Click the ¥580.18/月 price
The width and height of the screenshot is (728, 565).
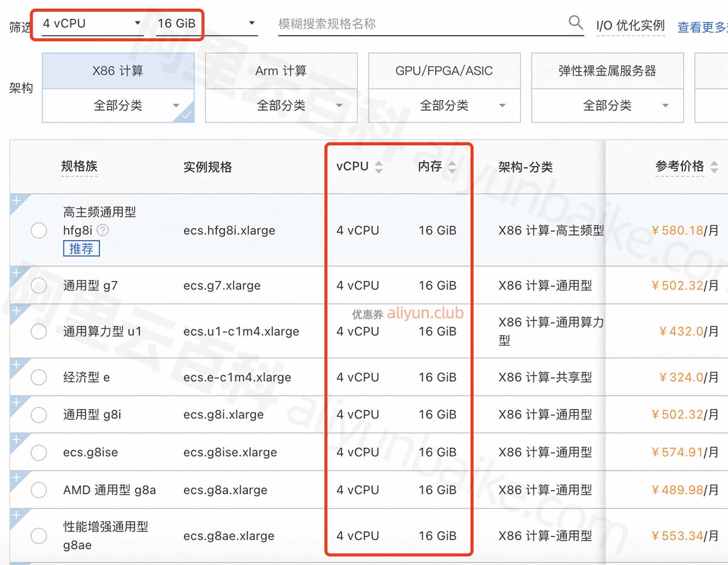(x=685, y=231)
